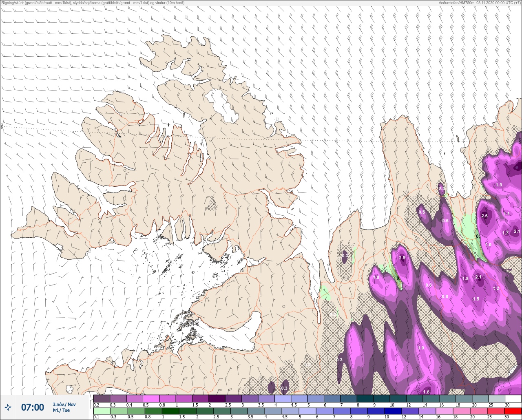The height and width of the screenshot is (420, 522).
Task: Select the light pink 16 rain legend swatch
Action: coord(445,411)
